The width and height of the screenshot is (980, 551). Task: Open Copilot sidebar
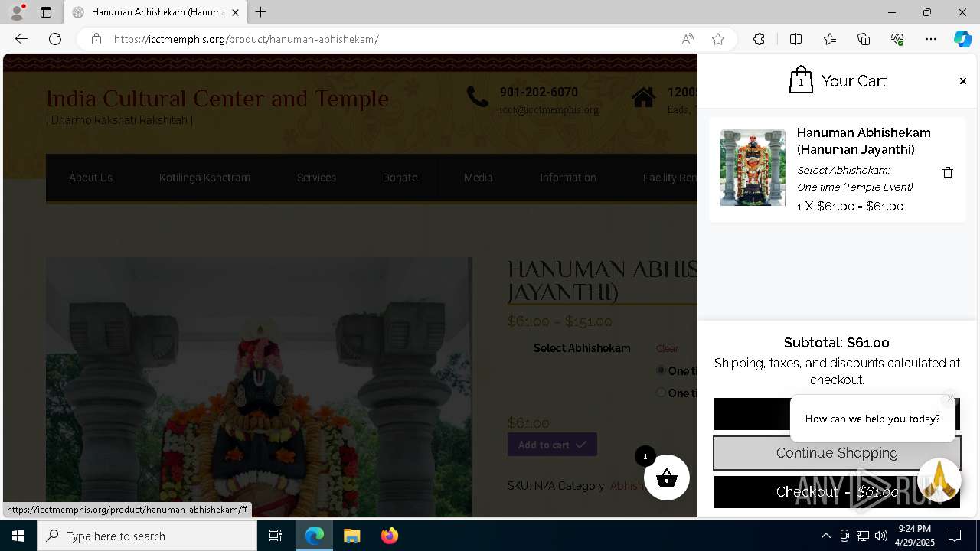click(962, 39)
